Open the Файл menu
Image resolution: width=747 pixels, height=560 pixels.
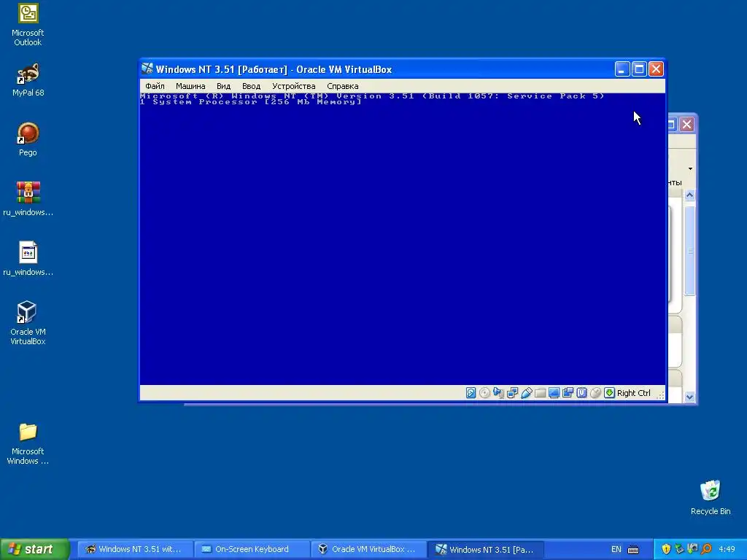pyautogui.click(x=155, y=86)
